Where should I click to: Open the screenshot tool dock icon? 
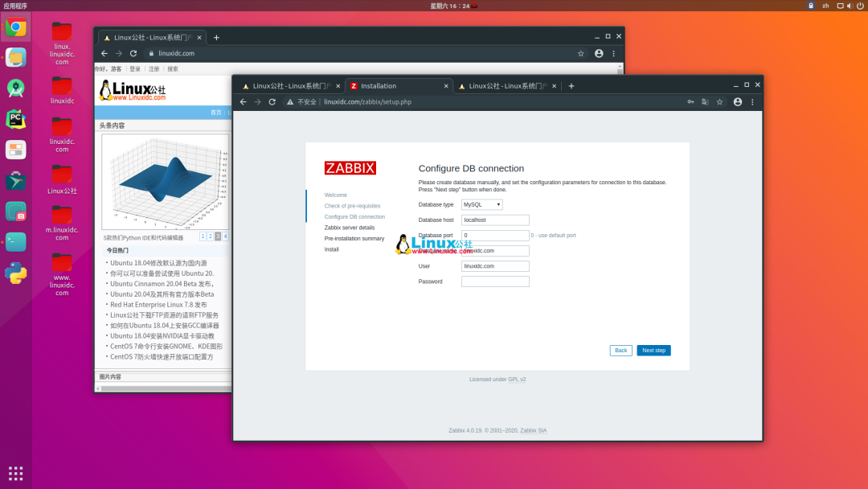coord(15,212)
